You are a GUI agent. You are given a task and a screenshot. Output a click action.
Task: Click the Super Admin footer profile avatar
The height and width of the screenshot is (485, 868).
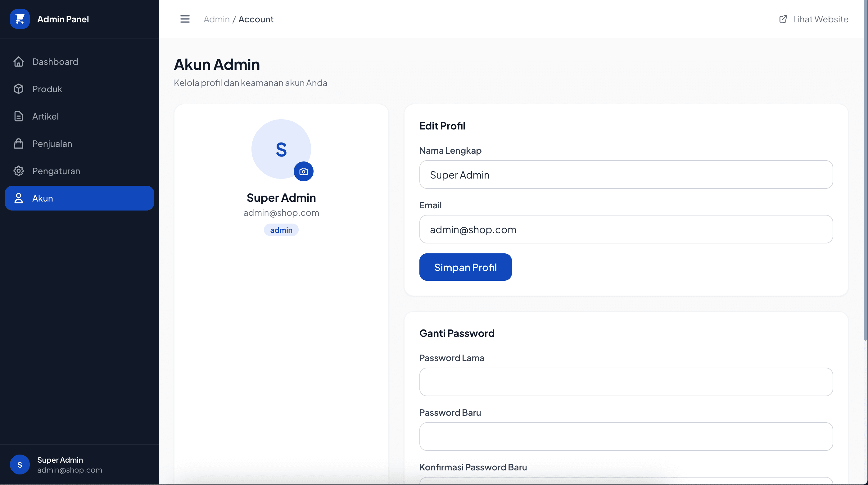20,465
